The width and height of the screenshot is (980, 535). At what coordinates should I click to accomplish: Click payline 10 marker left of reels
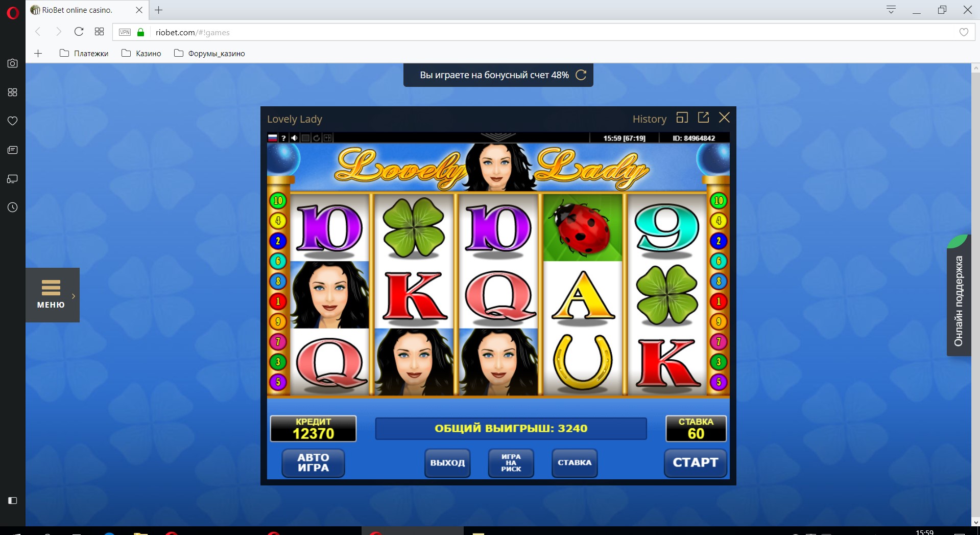coord(278,201)
